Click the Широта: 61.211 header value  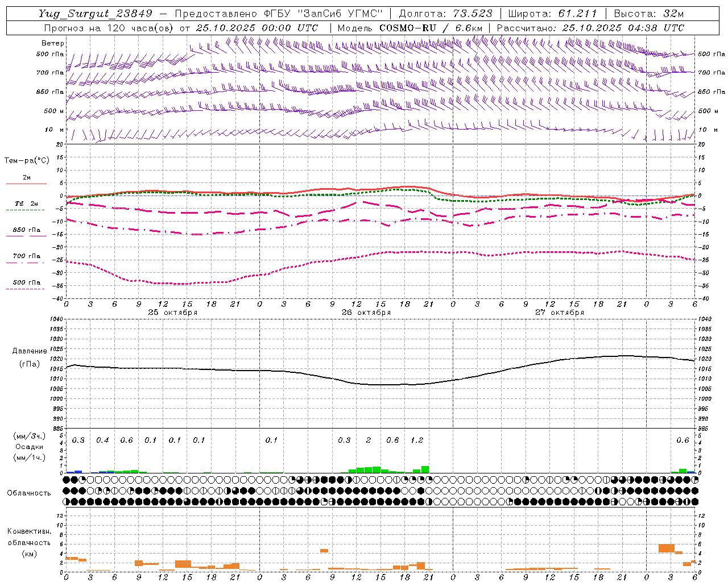(553, 14)
